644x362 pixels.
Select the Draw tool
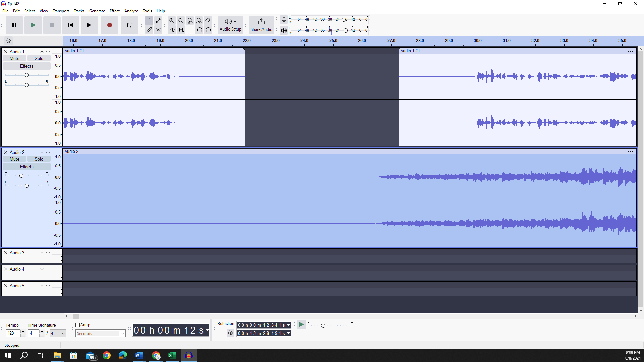point(149,29)
